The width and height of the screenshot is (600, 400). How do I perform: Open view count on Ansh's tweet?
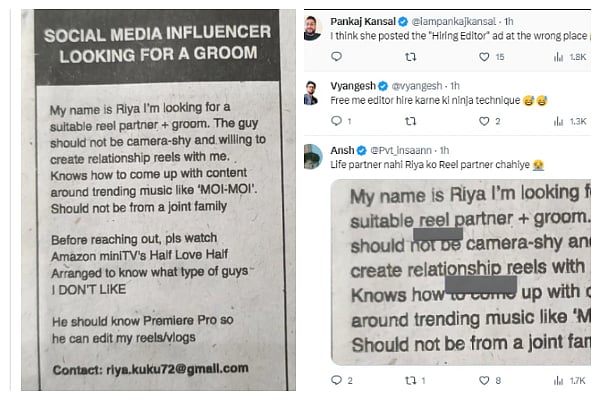pyautogui.click(x=558, y=380)
